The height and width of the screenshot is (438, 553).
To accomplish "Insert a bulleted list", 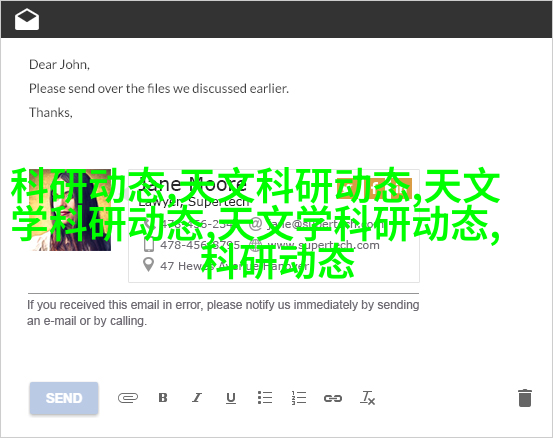I will [x=265, y=398].
